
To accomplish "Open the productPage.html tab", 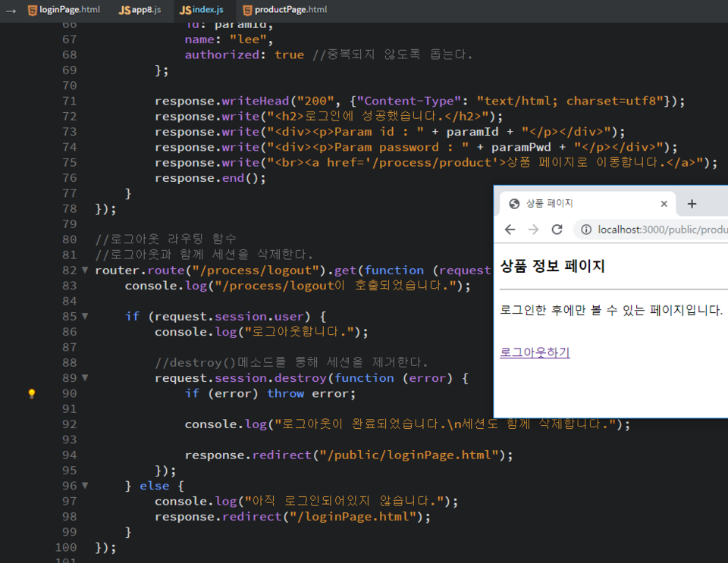I will pos(285,10).
